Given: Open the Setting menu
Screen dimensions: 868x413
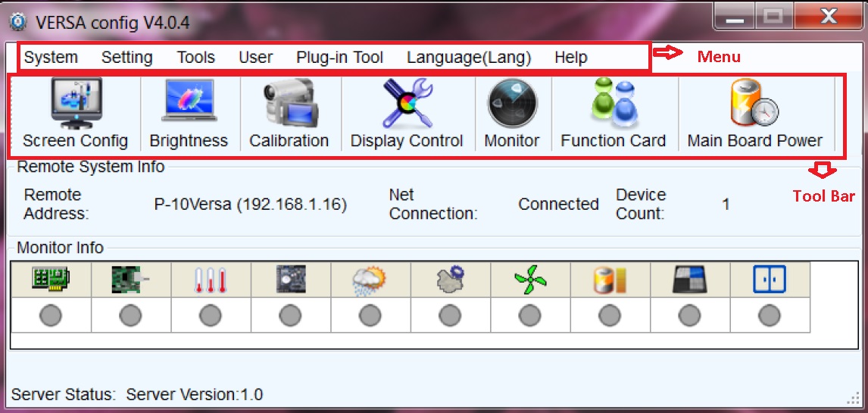Looking at the screenshot, I should click(x=127, y=57).
